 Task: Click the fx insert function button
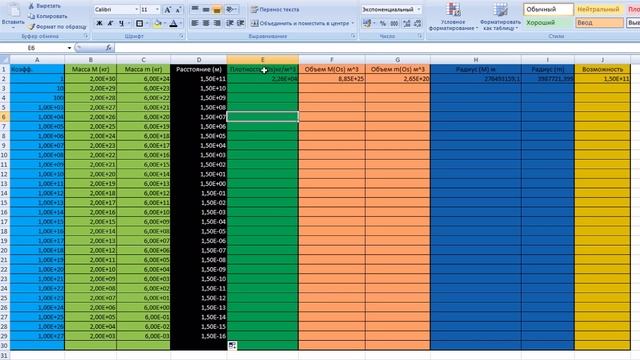pyautogui.click(x=108, y=48)
